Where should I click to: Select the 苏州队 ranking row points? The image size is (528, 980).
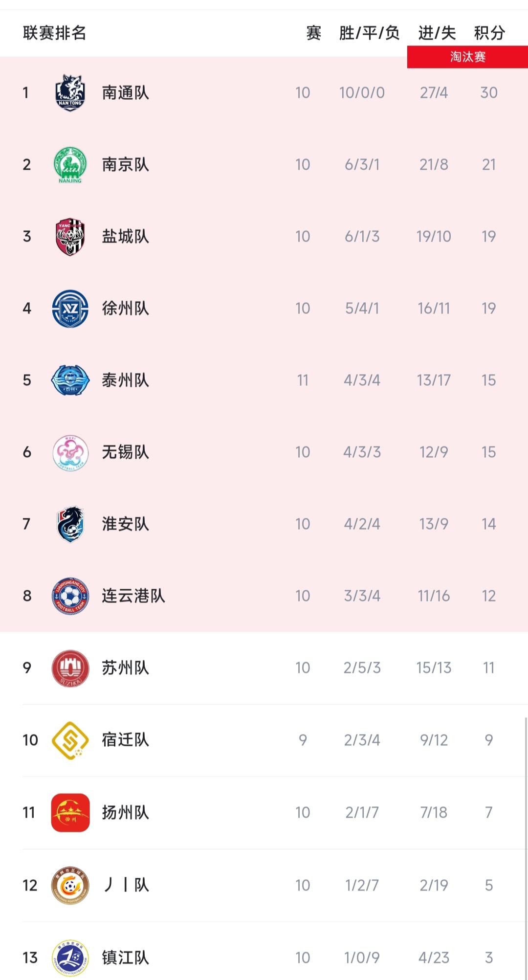[x=489, y=668]
